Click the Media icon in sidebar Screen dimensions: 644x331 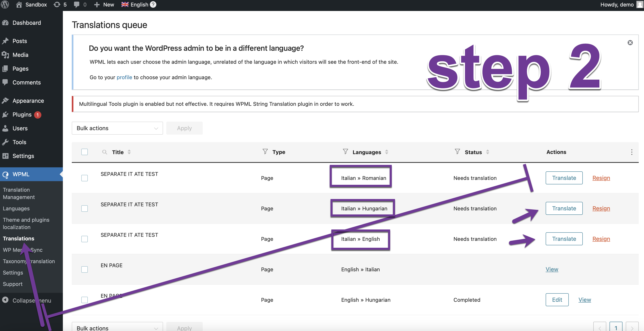(x=5, y=55)
